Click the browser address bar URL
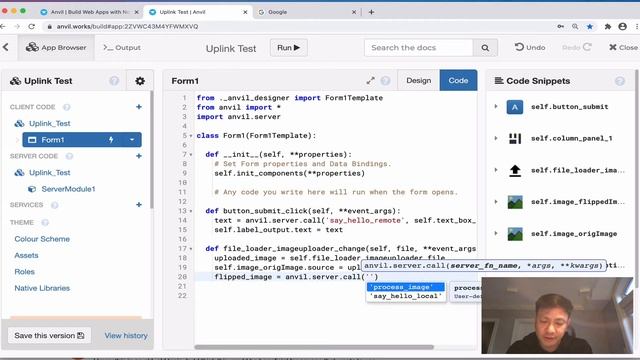 click(x=127, y=27)
